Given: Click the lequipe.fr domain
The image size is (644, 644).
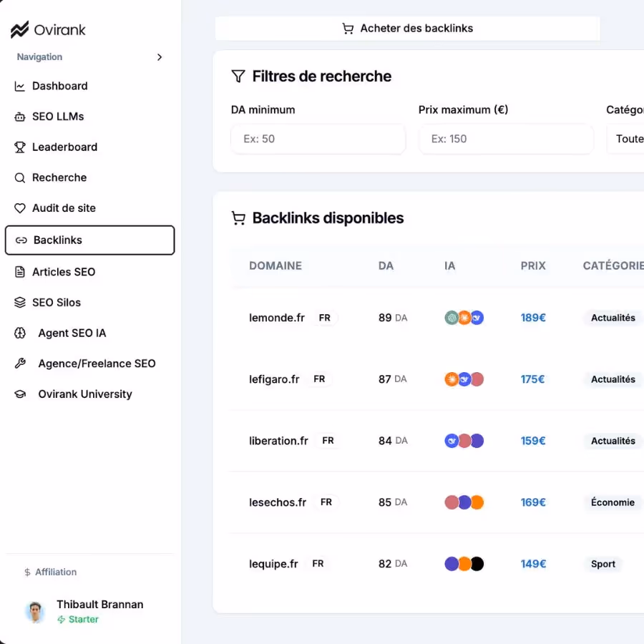Looking at the screenshot, I should (273, 564).
